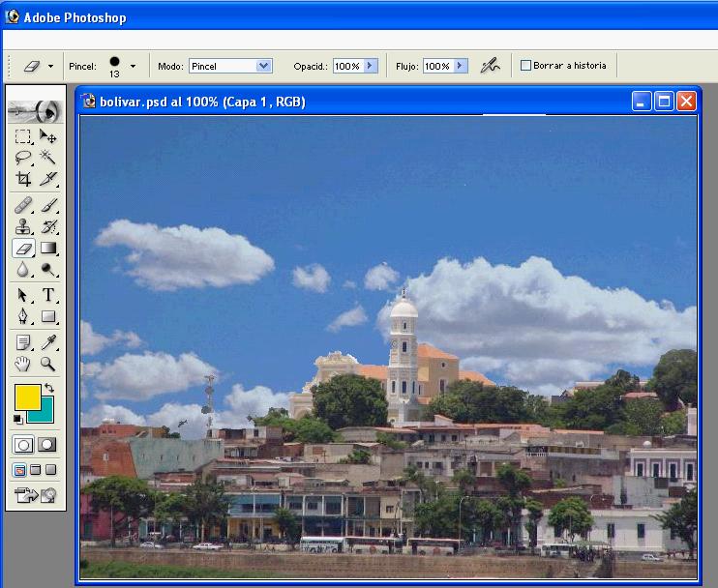The image size is (718, 588).
Task: Close the bolivar.psd document window
Action: pyautogui.click(x=686, y=102)
